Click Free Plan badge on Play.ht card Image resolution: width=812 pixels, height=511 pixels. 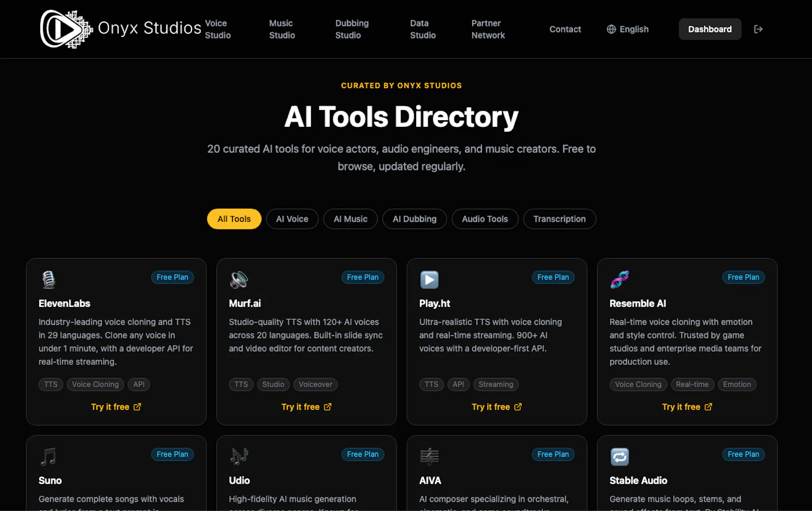pos(553,277)
